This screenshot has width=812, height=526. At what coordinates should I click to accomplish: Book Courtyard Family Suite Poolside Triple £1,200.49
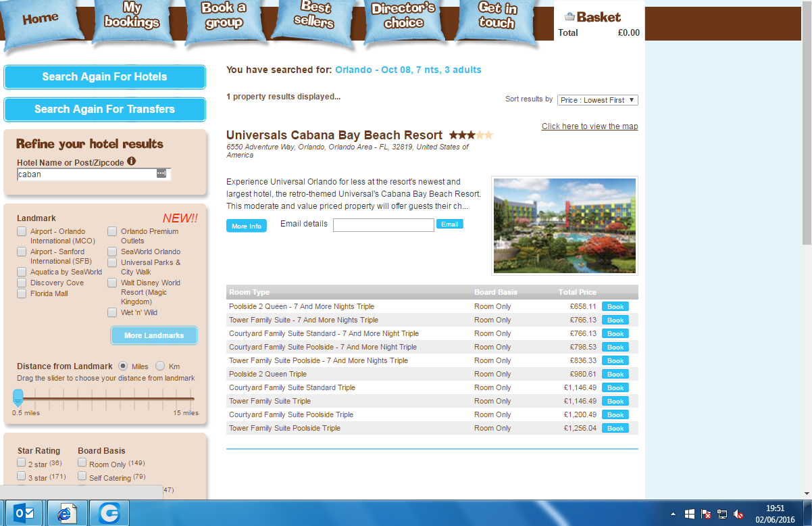[x=615, y=414]
